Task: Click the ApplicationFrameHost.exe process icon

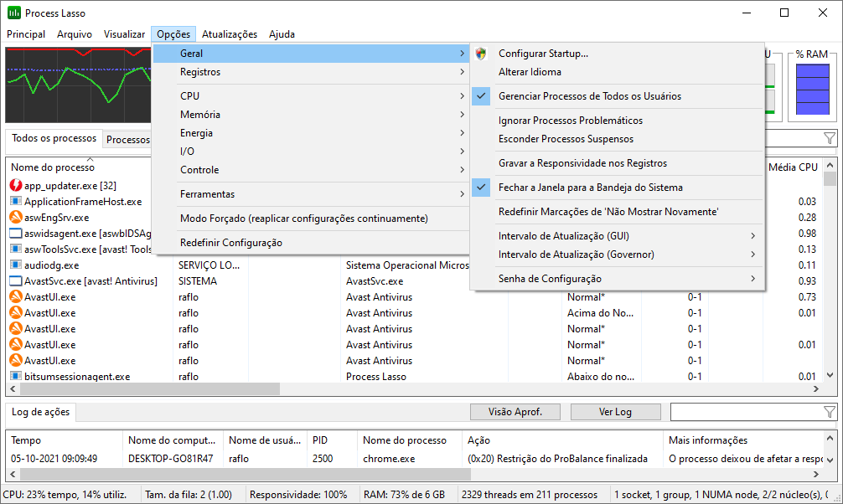Action: pos(16,202)
